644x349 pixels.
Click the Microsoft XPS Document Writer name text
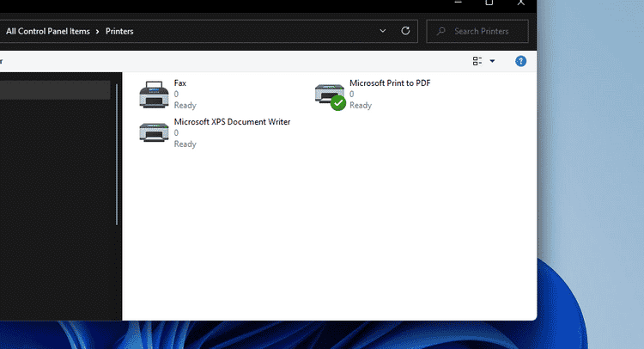[232, 122]
